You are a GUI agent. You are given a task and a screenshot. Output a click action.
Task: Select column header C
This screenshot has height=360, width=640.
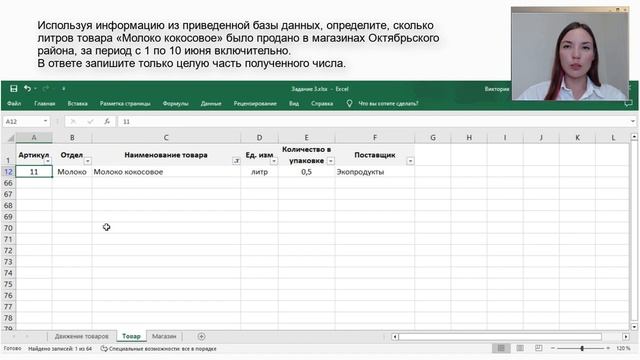(166, 138)
